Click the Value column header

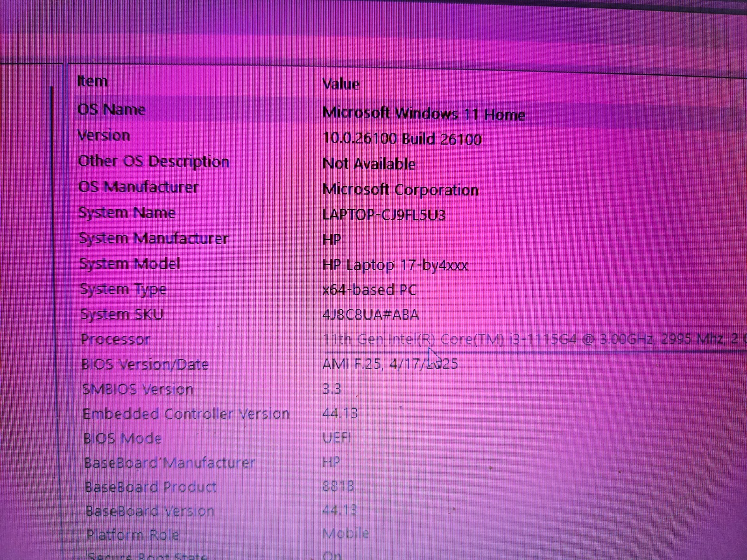(x=341, y=84)
